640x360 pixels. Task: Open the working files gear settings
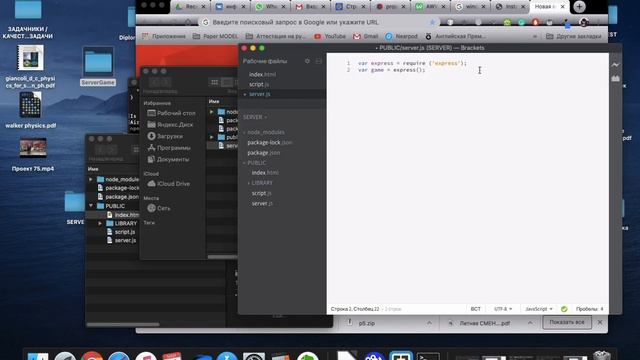point(307,61)
